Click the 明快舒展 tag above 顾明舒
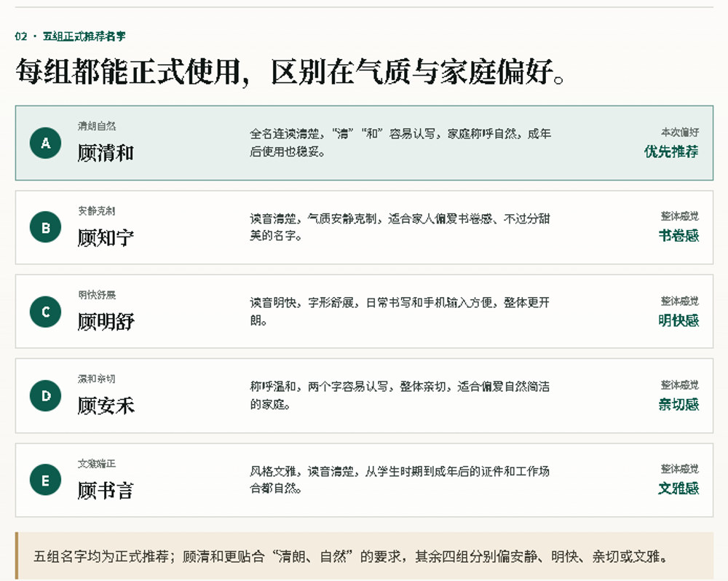 (97, 294)
